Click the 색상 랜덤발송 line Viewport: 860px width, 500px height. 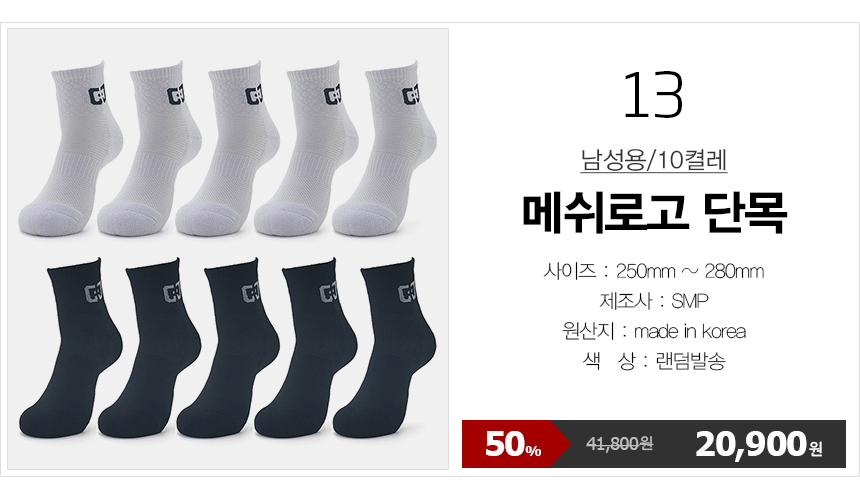pyautogui.click(x=654, y=361)
